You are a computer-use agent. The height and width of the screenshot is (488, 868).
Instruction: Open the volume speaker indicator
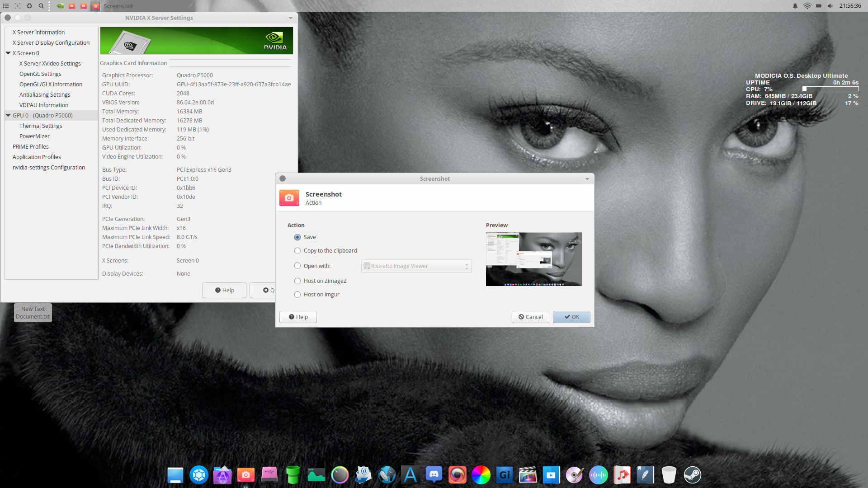tap(830, 6)
